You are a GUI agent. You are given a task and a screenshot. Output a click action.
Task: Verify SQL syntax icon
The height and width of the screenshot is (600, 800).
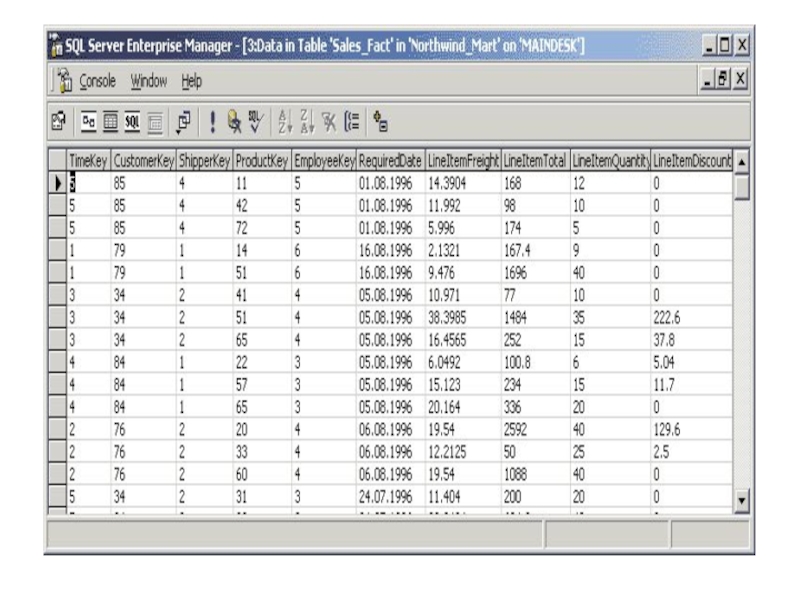tap(256, 122)
